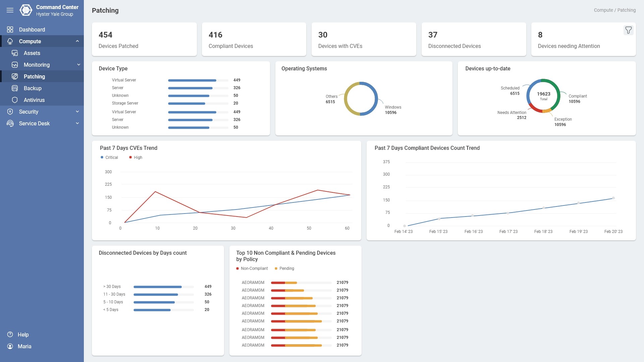
Task: Select Patching in the sidebar
Action: coord(34,76)
